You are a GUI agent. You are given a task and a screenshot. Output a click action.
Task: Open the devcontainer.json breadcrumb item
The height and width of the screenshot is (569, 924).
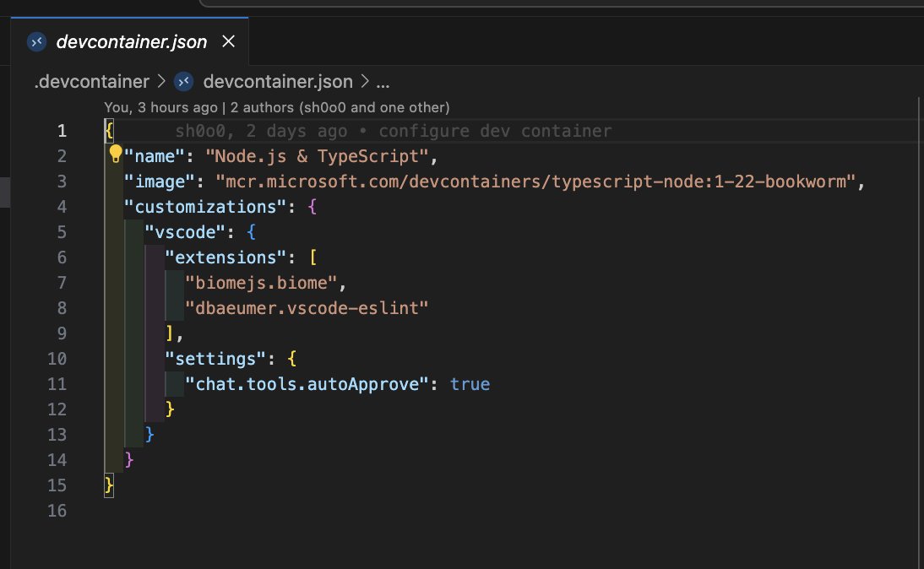pyautogui.click(x=278, y=81)
